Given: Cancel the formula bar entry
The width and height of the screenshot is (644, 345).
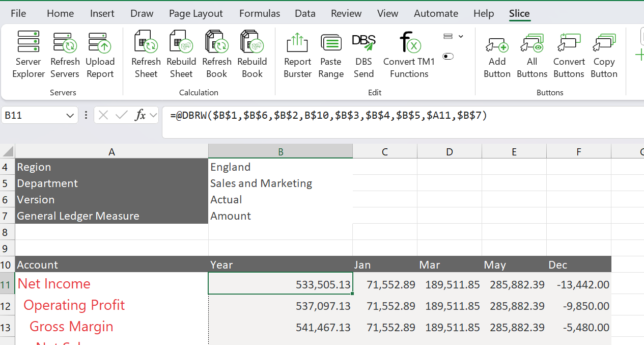Looking at the screenshot, I should click(103, 115).
